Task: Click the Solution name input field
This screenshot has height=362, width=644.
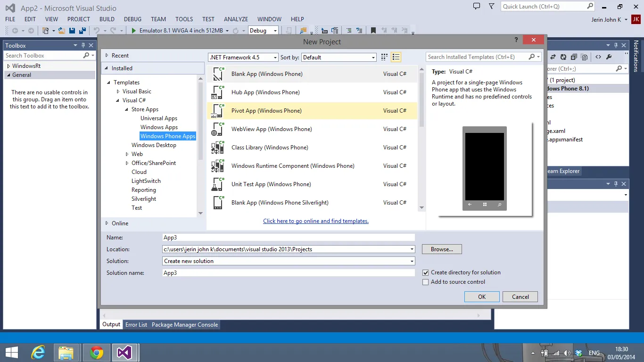Action: click(289, 273)
